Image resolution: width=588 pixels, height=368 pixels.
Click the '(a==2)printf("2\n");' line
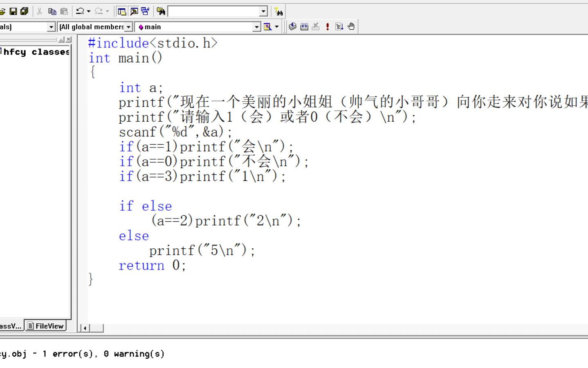click(x=226, y=221)
